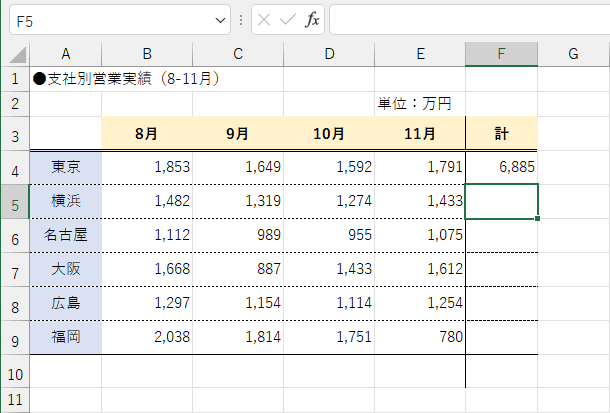Select row 11 header
Screen dimensions: 610x413
(x=15, y=400)
